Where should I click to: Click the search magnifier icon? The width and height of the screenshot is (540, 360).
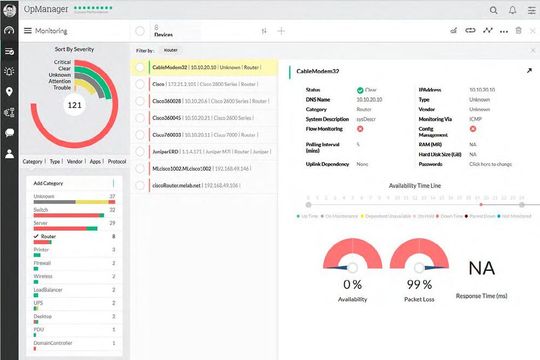point(493,10)
